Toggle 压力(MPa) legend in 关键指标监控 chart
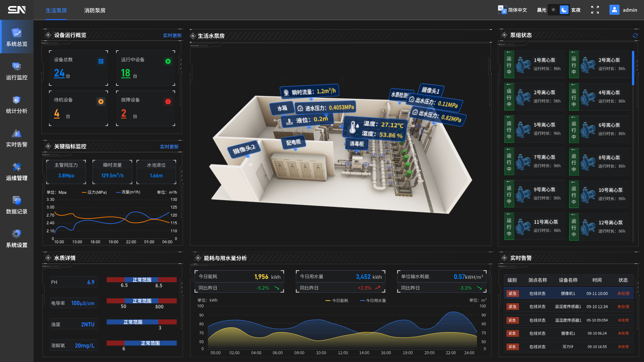Viewport: 644px width, 362px height. [x=94, y=192]
